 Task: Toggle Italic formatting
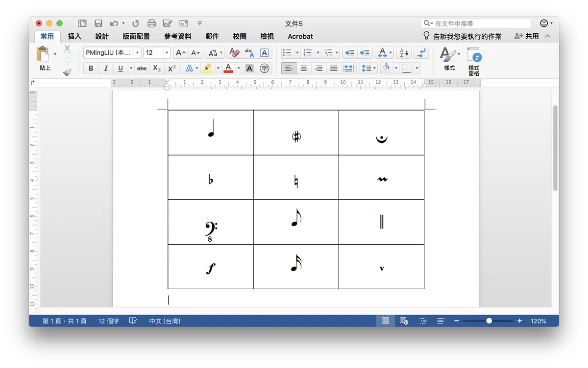tap(105, 69)
